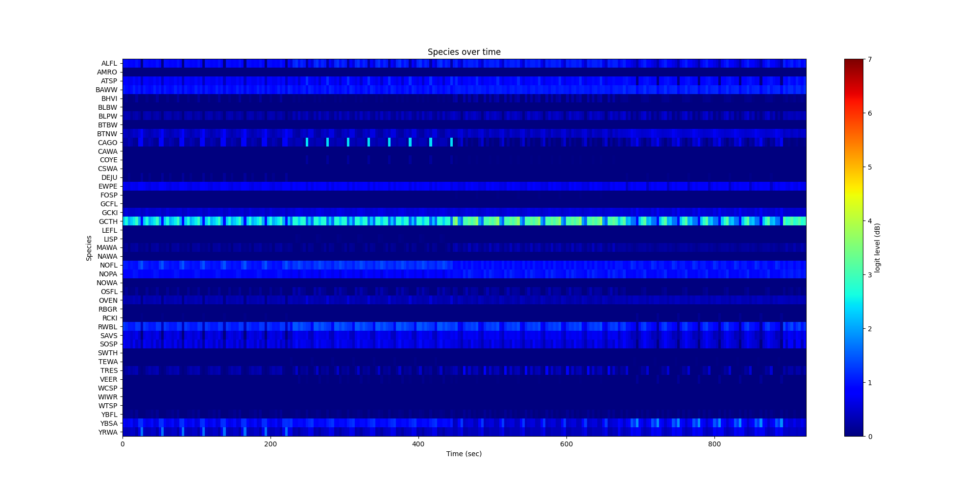Image resolution: width=980 pixels, height=490 pixels.
Task: Click the 'Time (sec)' x-axis label
Action: (464, 454)
